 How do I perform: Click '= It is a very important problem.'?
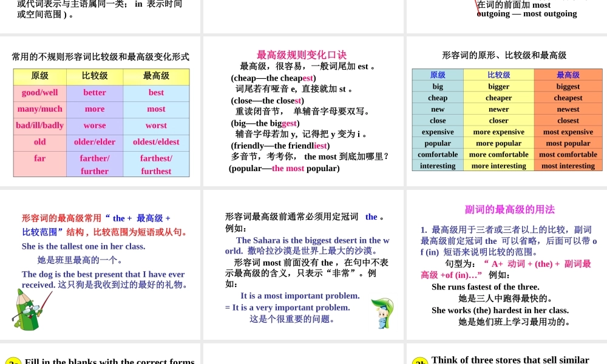287,308
